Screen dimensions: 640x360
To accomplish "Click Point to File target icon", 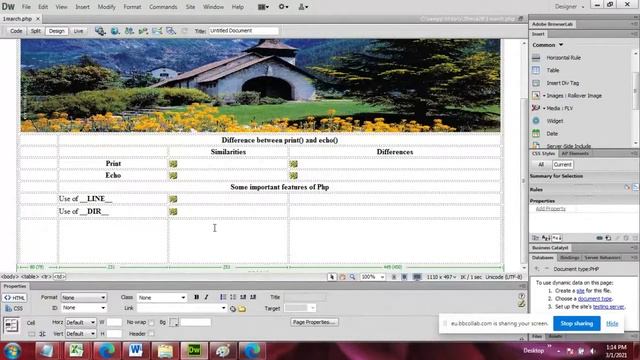I will click(x=233, y=309).
